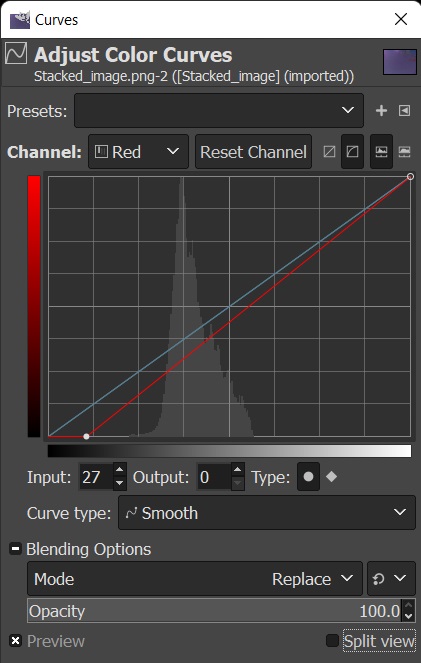Open the Channel dropdown showing Red
The image size is (421, 663).
click(x=138, y=151)
